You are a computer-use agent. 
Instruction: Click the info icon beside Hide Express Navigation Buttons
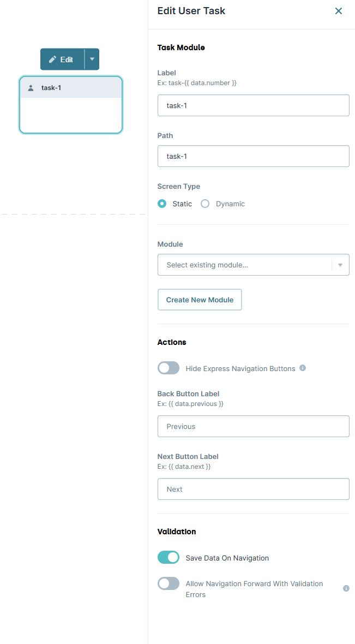[x=303, y=368]
